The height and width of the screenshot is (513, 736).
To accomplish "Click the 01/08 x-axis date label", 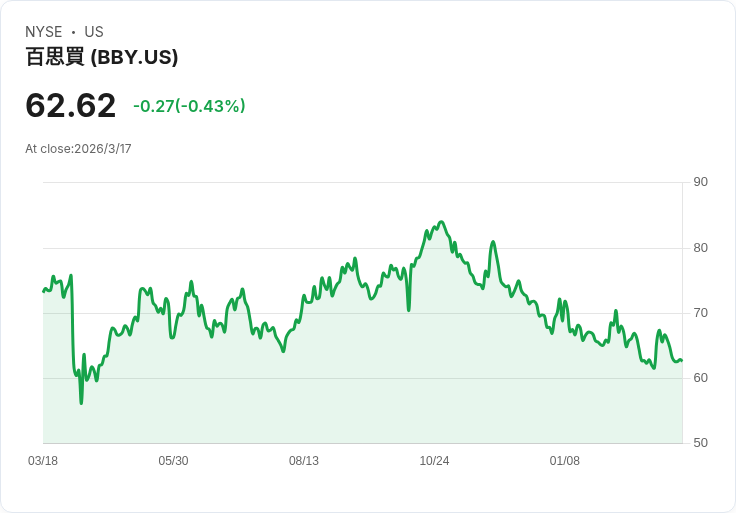I will point(565,461).
